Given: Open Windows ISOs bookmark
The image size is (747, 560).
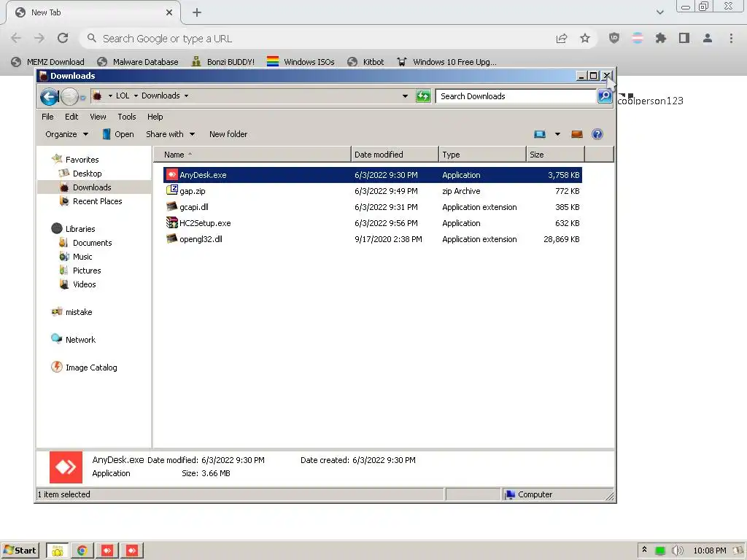Looking at the screenshot, I should tap(301, 62).
